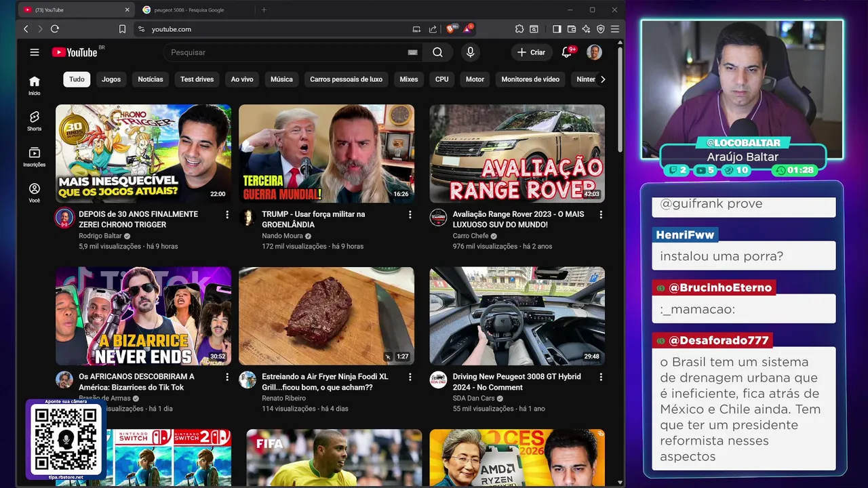The width and height of the screenshot is (868, 488).
Task: Open Nando Moura channel link
Action: click(x=282, y=236)
